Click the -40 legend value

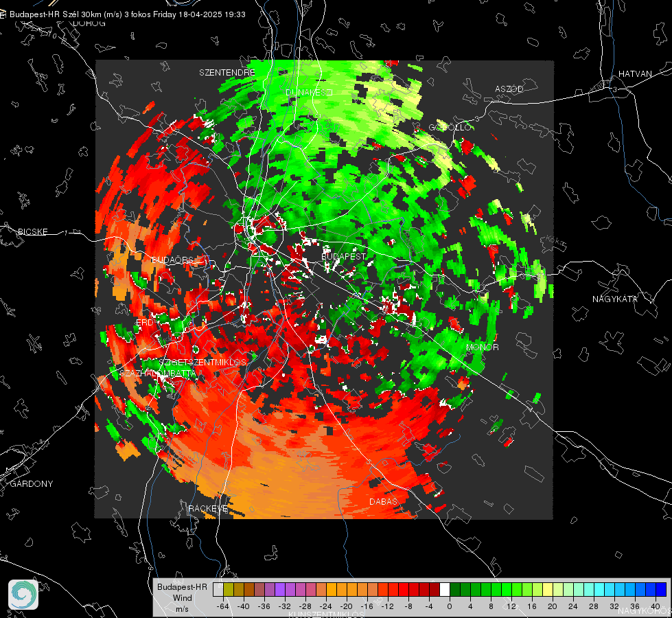coord(244,606)
